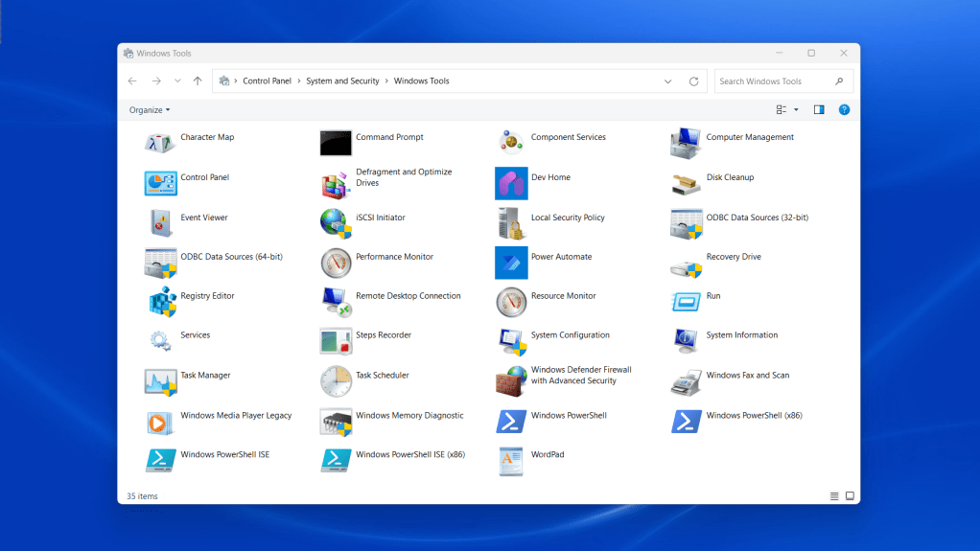980x551 pixels.
Task: Open the Dev Home icon
Action: [x=511, y=183]
